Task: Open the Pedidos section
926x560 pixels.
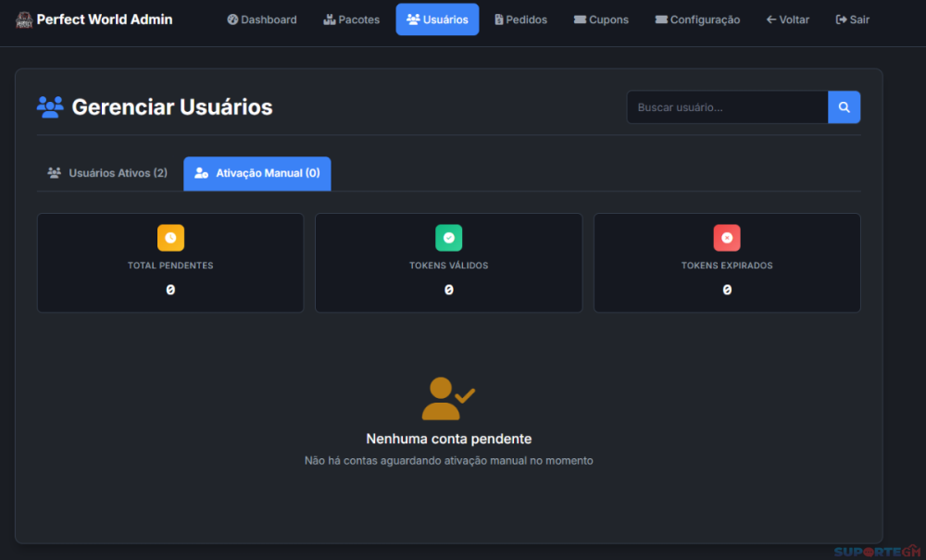Action: coord(520,19)
